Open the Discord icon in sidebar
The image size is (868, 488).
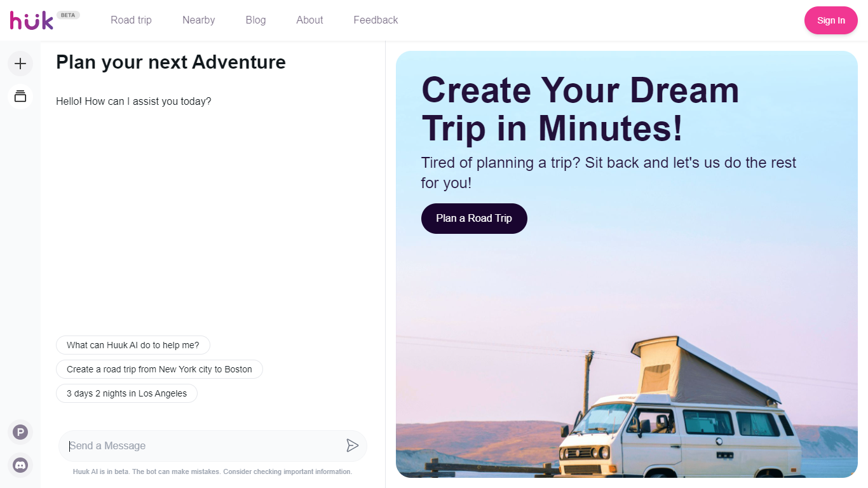(20, 465)
